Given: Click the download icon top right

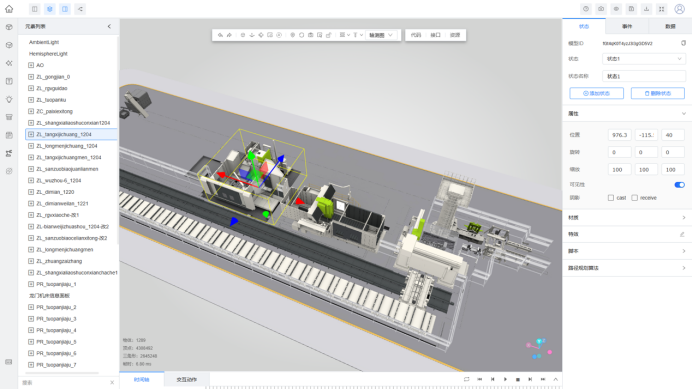Looking at the screenshot, I should point(647,9).
